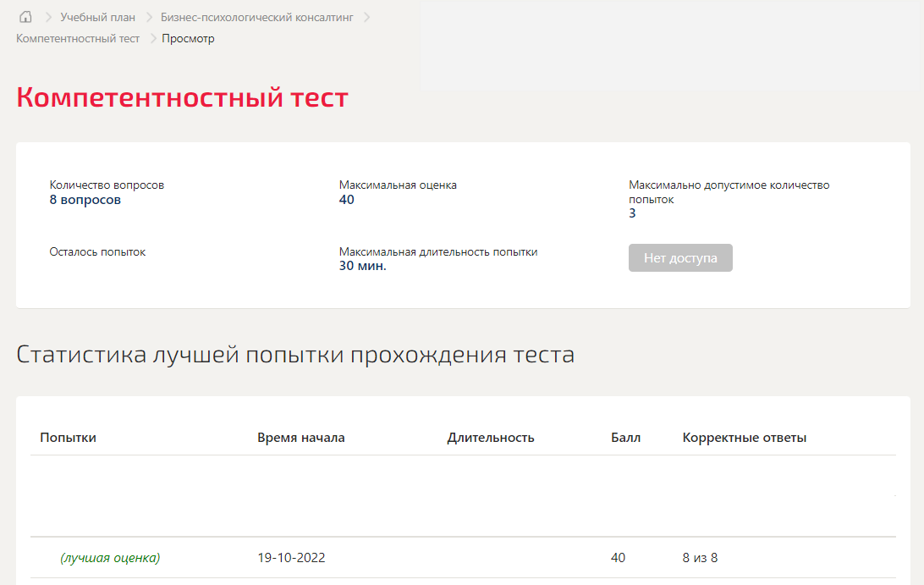Sort the table by Время начала header
This screenshot has height=585, width=924.
click(x=300, y=437)
